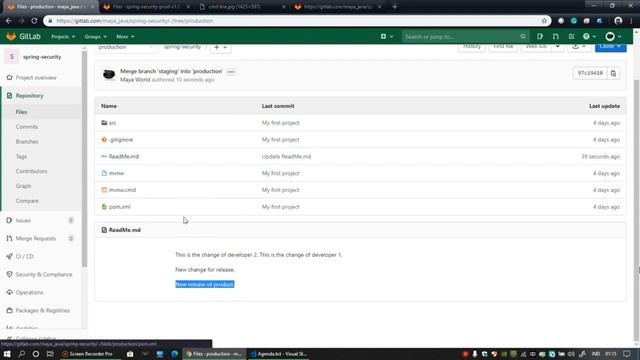Focus the Search or jump to field

(465, 37)
